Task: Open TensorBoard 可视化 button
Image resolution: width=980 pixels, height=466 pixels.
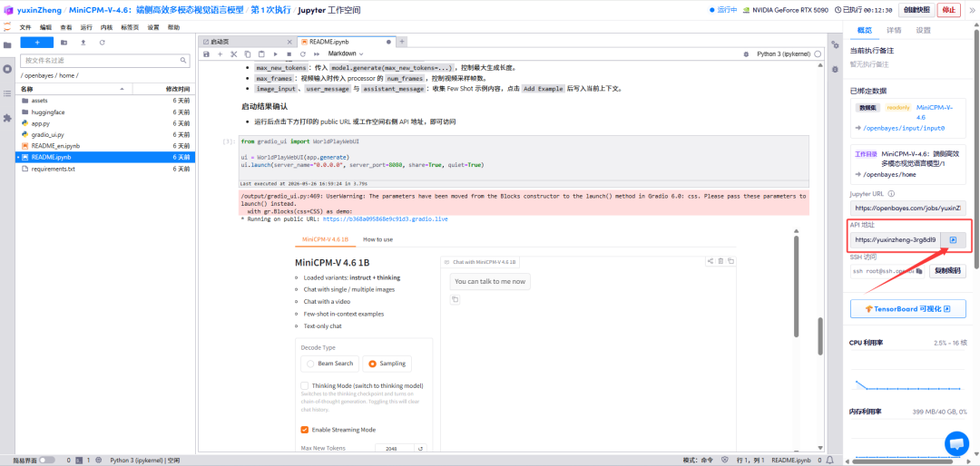Action: click(907, 308)
